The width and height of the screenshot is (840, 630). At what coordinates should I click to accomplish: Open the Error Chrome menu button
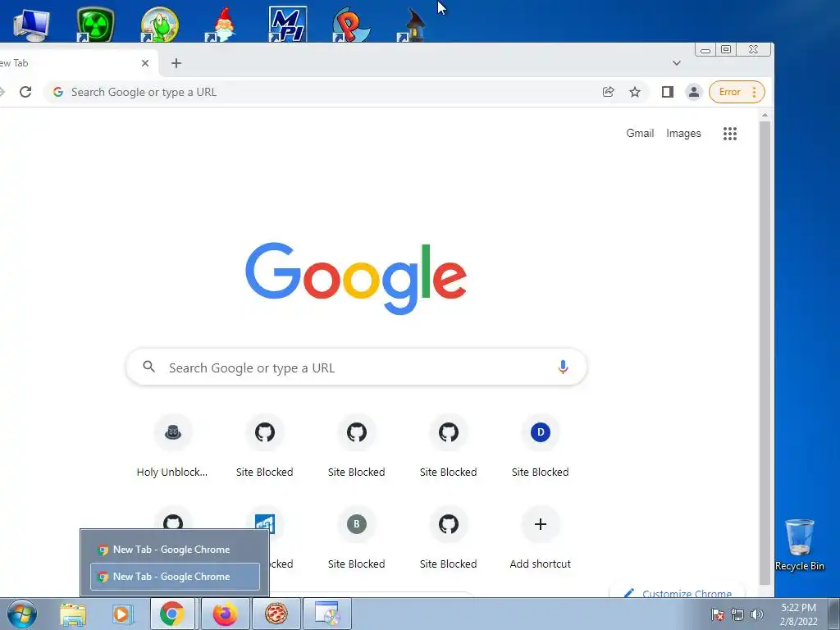737,92
